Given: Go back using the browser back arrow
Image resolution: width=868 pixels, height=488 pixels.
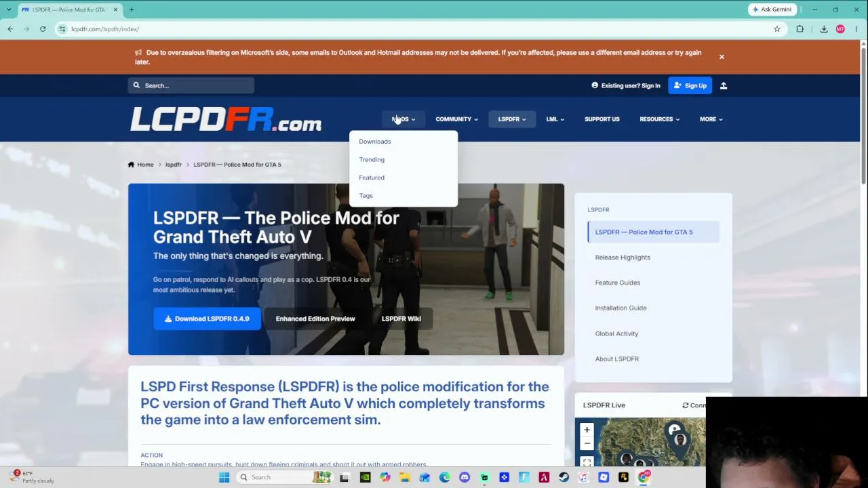Looking at the screenshot, I should click(x=10, y=29).
